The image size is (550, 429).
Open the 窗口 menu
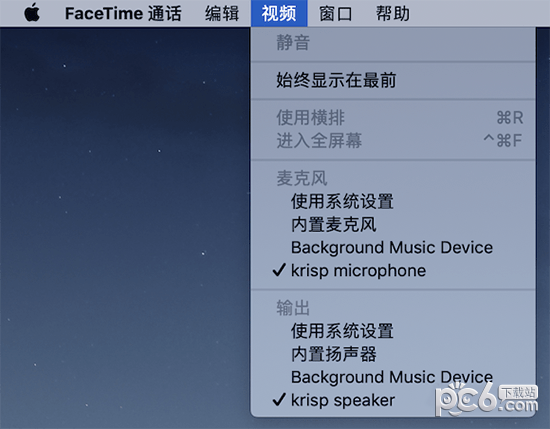[x=336, y=13]
